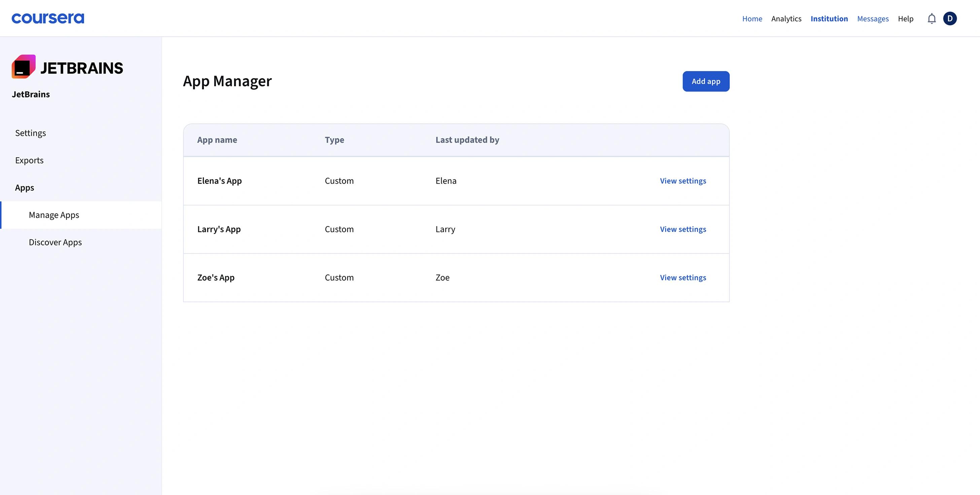Click the App name column header

217,140
